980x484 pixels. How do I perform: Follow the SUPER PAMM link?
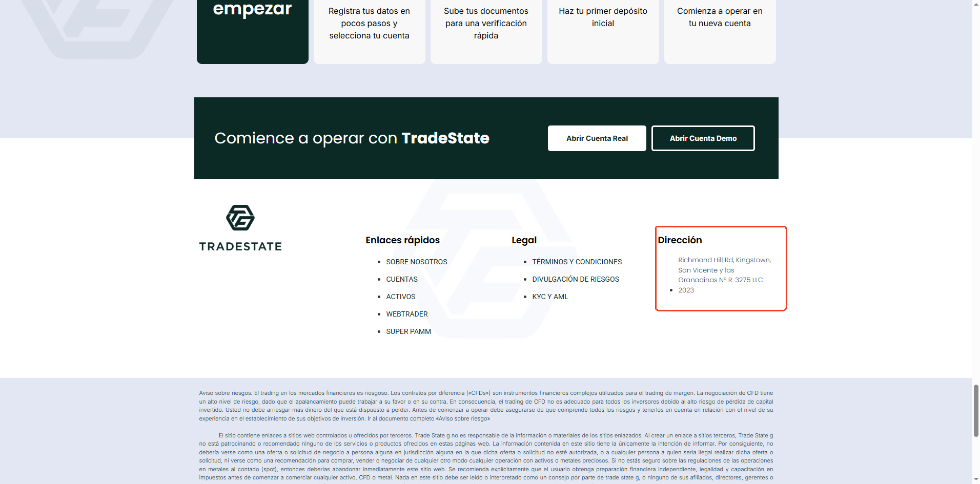pos(409,331)
